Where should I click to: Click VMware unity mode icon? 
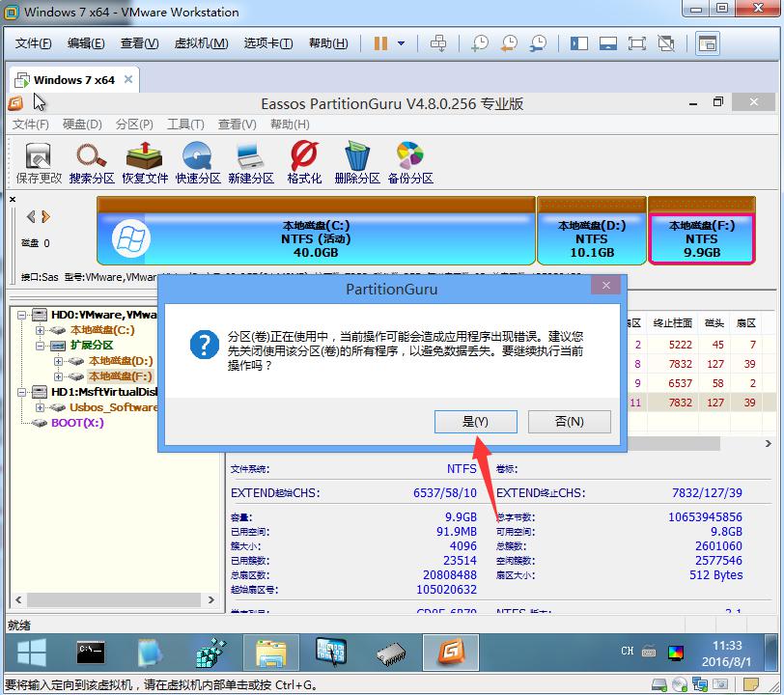(666, 43)
